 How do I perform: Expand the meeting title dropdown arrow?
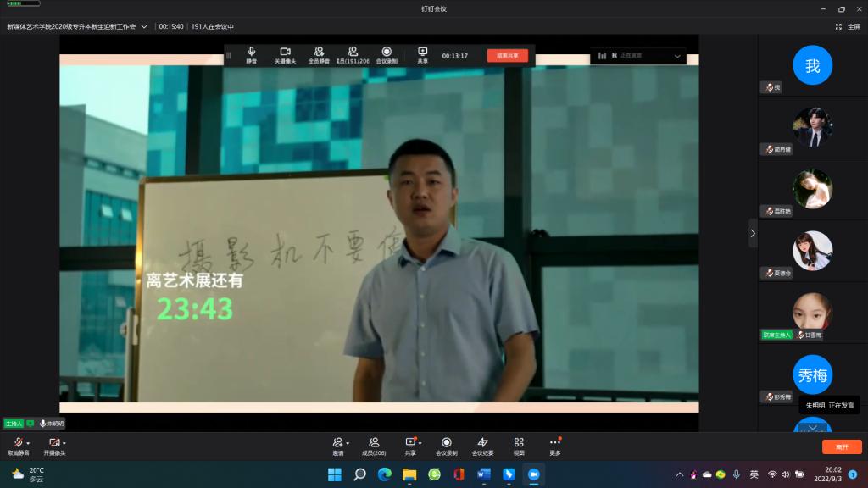tap(144, 26)
